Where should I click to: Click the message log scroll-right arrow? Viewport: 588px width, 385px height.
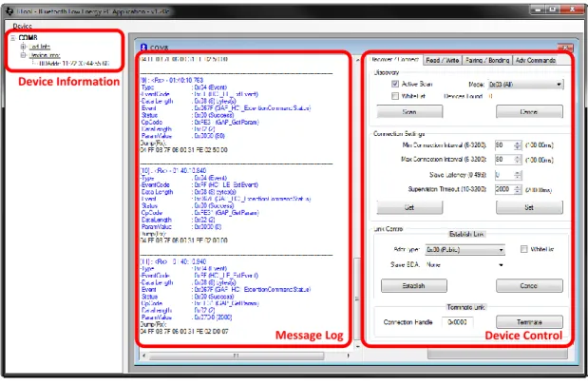point(349,356)
